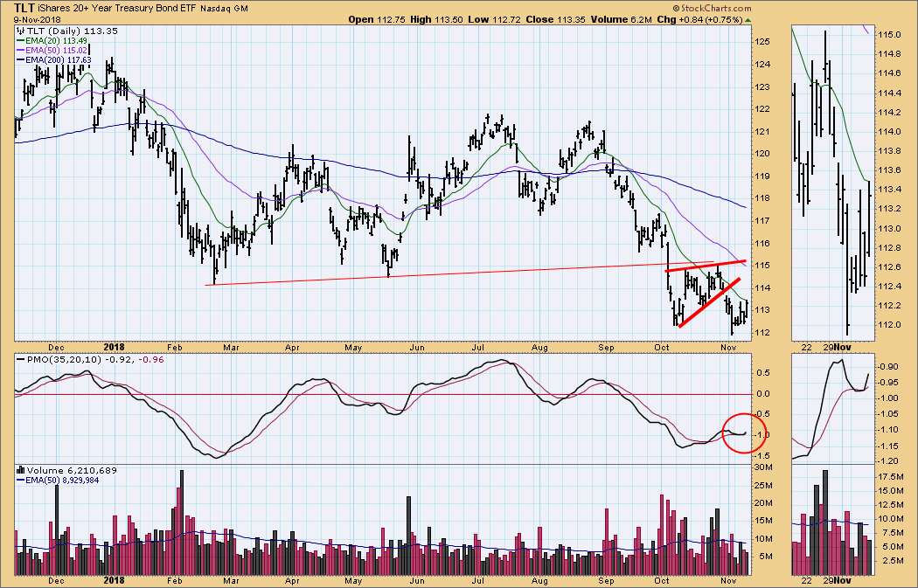Click the 17.5M label on zoomed volume panel
This screenshot has height=588, width=918.
click(892, 477)
